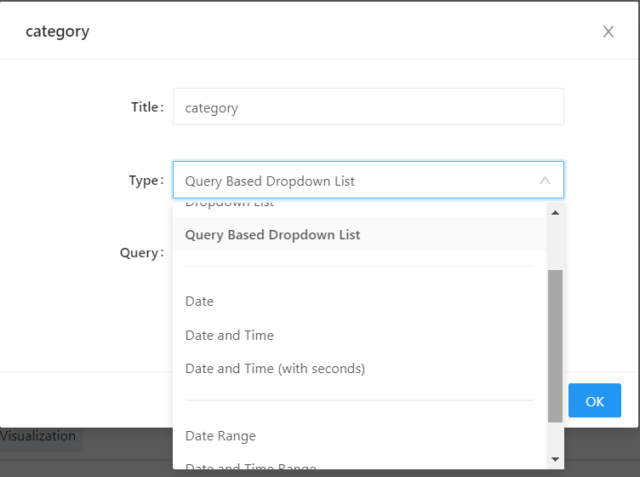
Task: Click the dropdown list scrollbar thumb
Action: pos(555,346)
